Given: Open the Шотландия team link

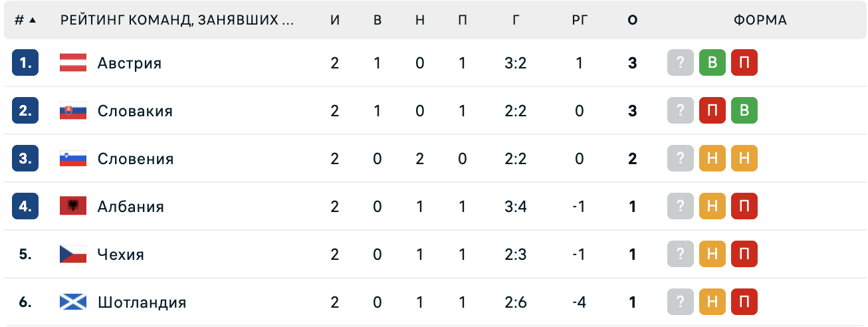Looking at the screenshot, I should coord(142,302).
